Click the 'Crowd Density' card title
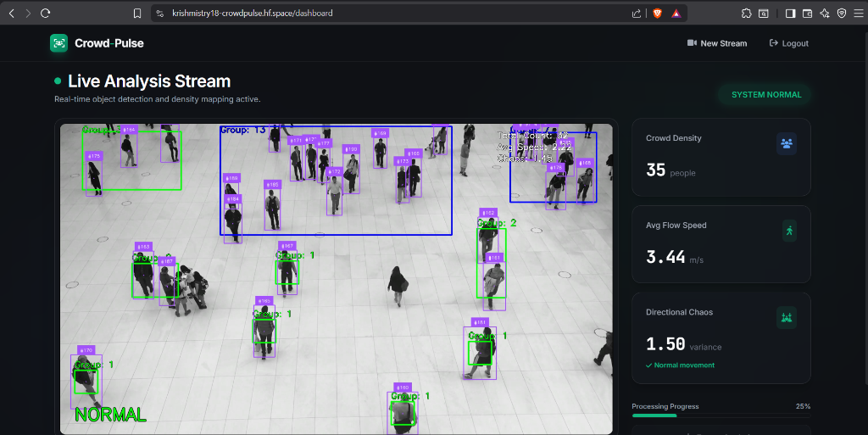The width and height of the screenshot is (868, 435). point(673,138)
